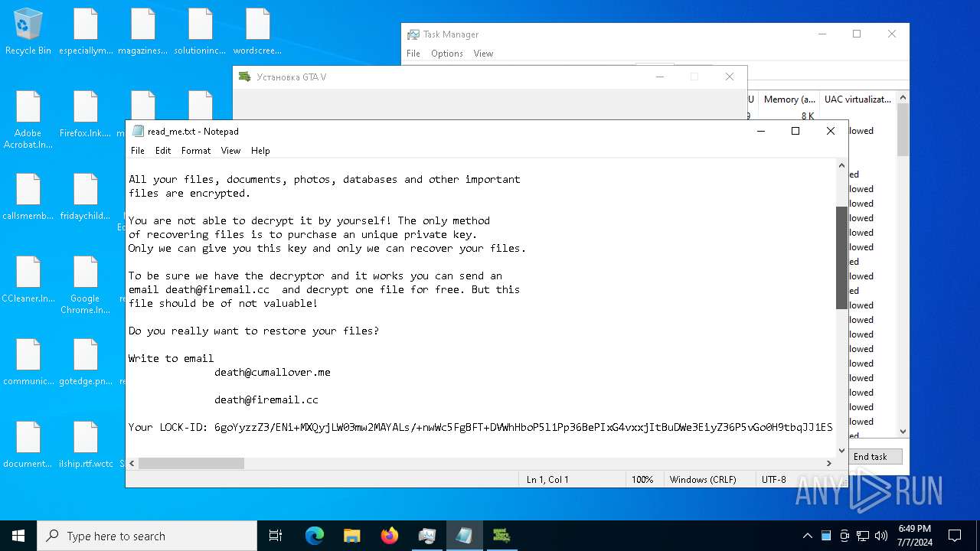The width and height of the screenshot is (980, 551).
Task: Click the UTF-8 status bar entry
Action: point(773,480)
